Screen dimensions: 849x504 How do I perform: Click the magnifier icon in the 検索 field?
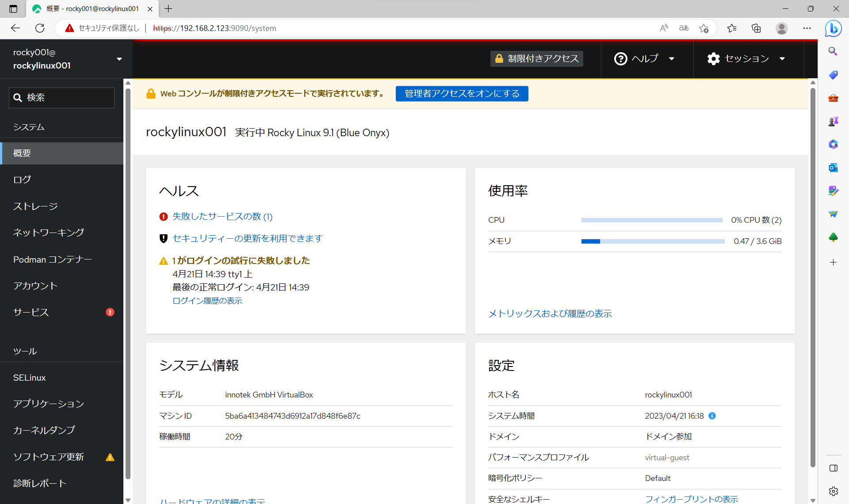(x=18, y=97)
